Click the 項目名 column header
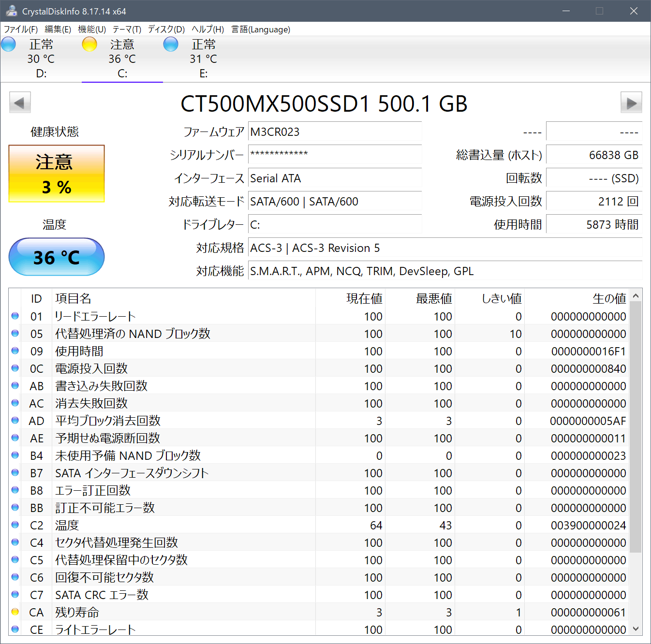 tap(184, 298)
